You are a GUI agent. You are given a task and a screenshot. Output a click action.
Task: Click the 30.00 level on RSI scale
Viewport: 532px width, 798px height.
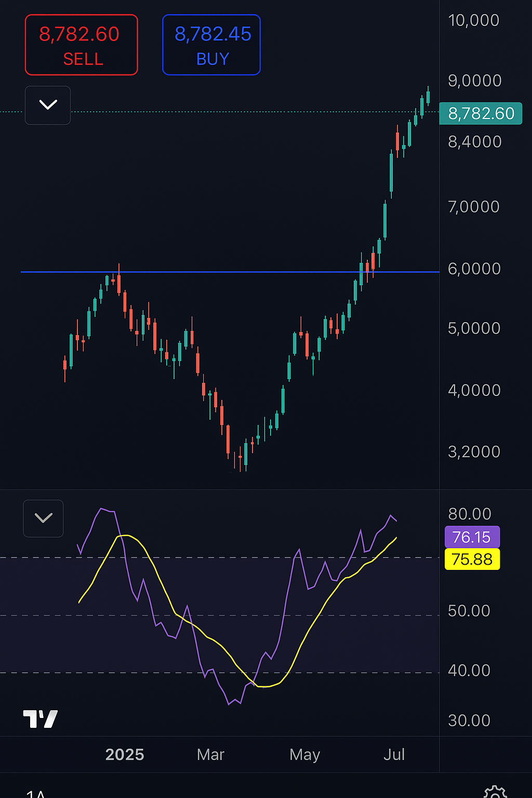coord(469,721)
